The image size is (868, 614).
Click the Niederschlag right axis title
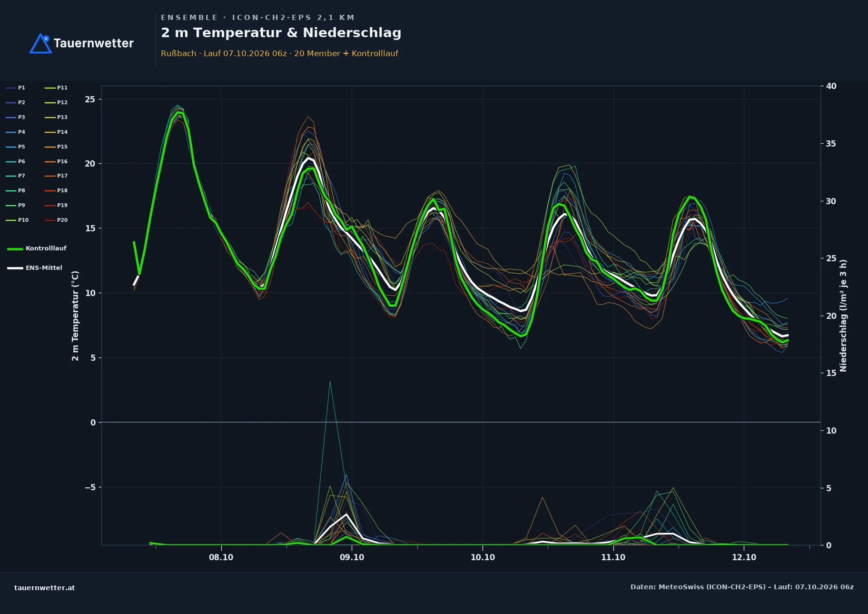[x=843, y=316]
